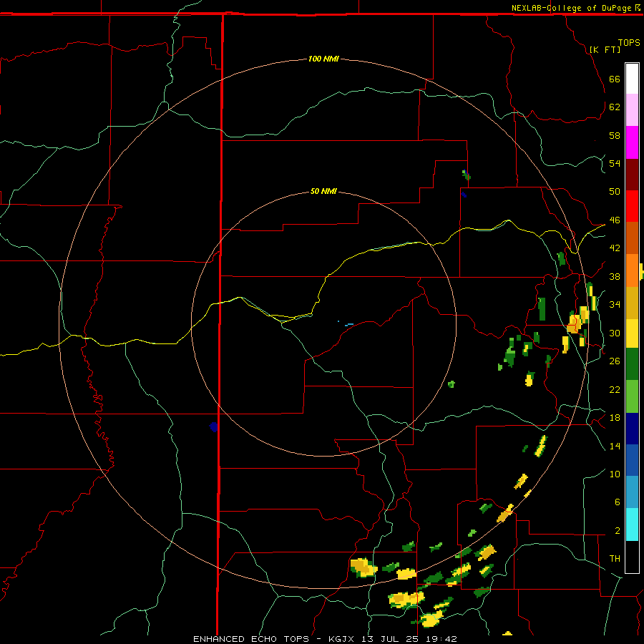Image resolution: width=644 pixels, height=644 pixels.
Task: Click the 2 value on the legend
Action: point(617,530)
